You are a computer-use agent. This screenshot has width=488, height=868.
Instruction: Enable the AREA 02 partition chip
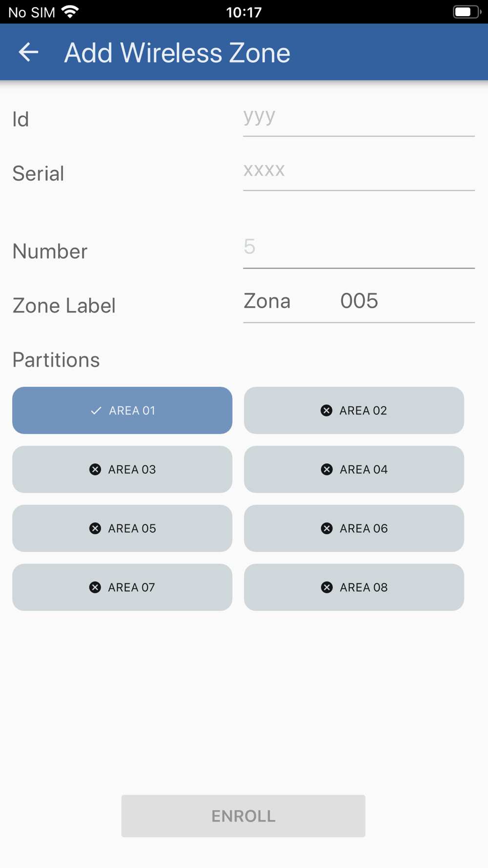tap(354, 411)
